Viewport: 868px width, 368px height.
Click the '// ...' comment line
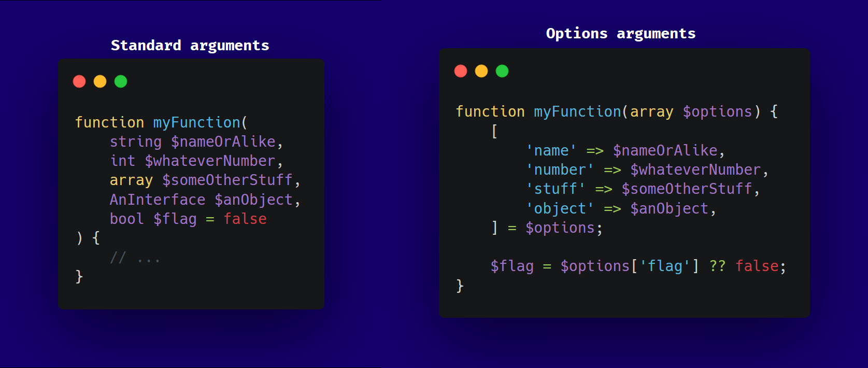pos(135,258)
